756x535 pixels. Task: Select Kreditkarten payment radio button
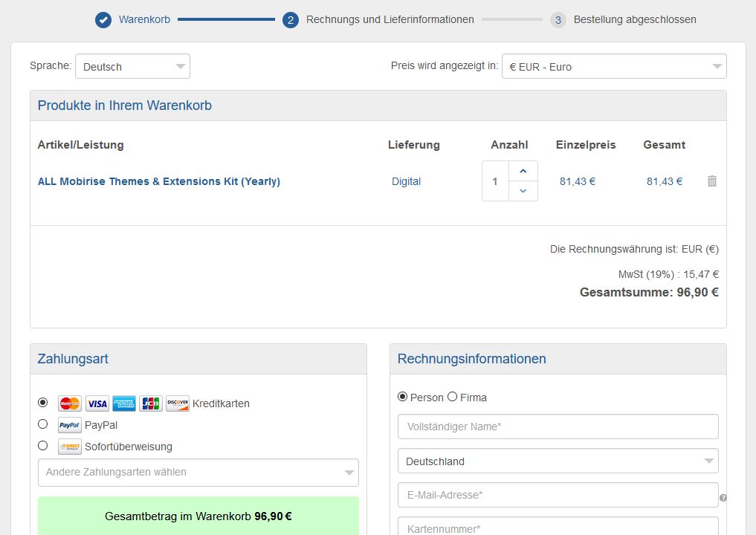click(43, 403)
